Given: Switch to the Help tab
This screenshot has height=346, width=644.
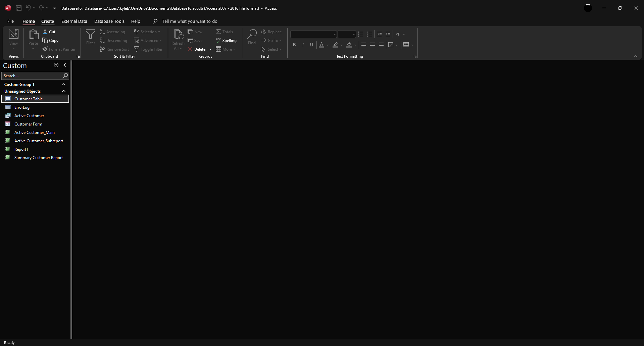Looking at the screenshot, I should coord(136,21).
